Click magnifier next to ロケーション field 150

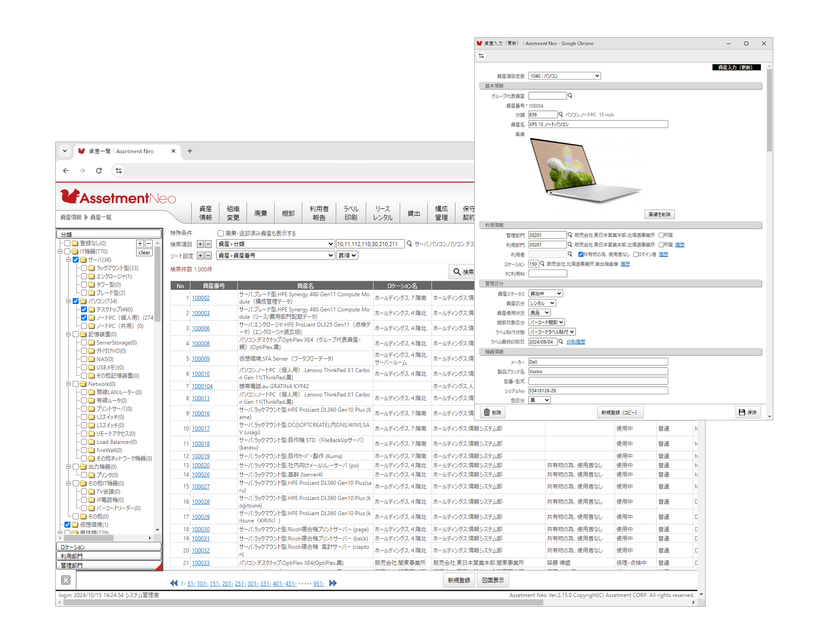click(x=542, y=264)
